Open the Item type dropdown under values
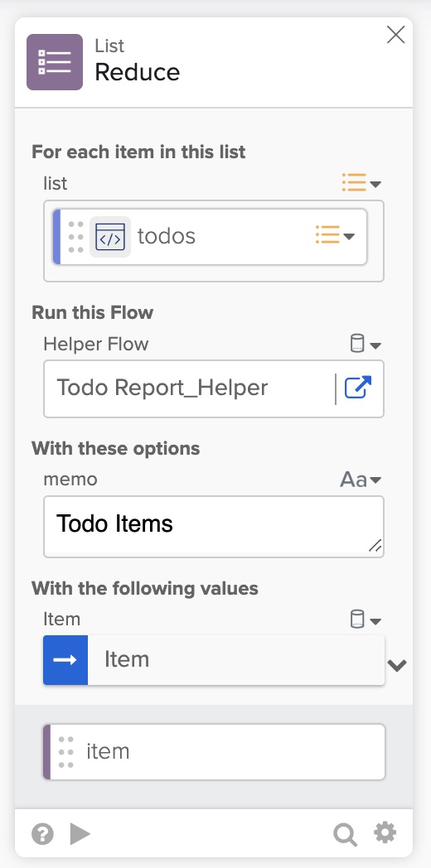The width and height of the screenshot is (431, 868). 366,620
